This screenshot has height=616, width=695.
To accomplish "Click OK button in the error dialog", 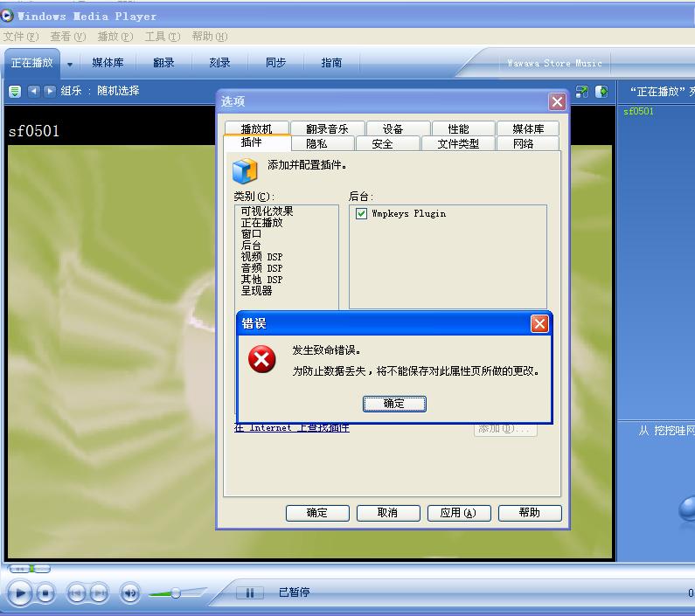I will [394, 404].
